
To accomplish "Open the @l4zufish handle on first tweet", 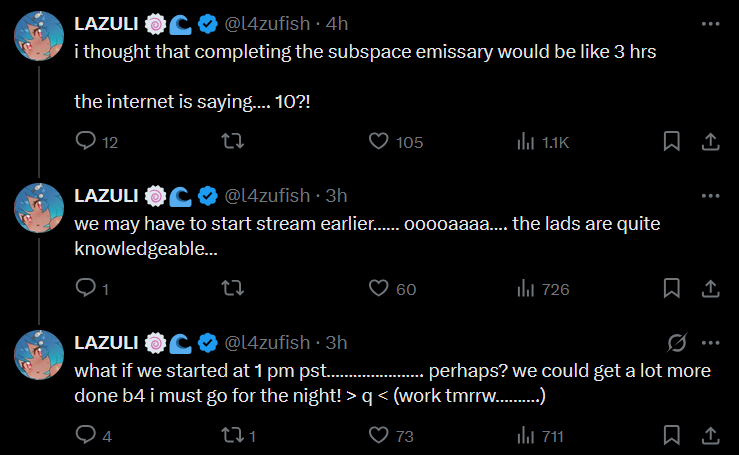I will tap(269, 24).
